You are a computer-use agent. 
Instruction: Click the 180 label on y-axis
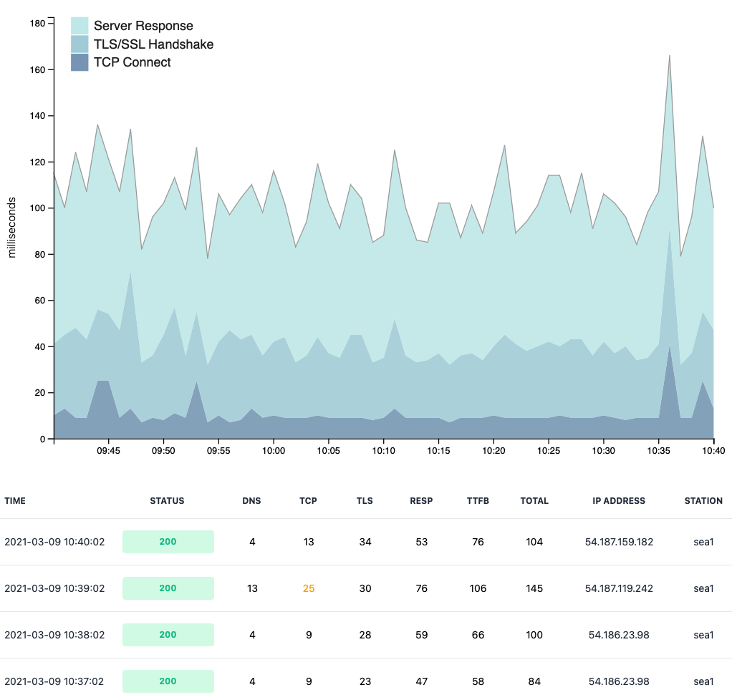pos(37,24)
